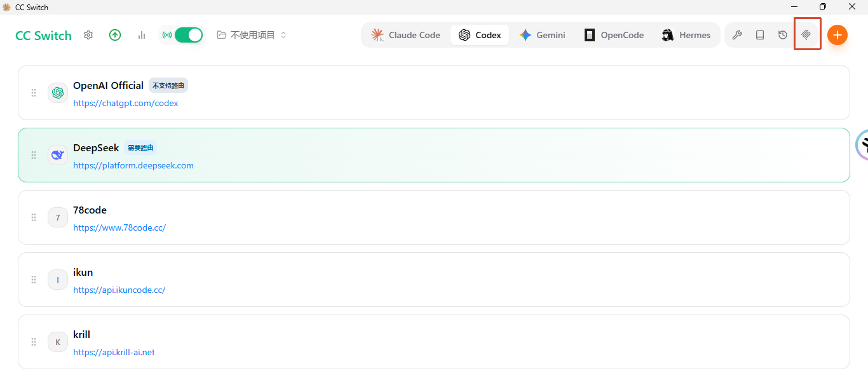Click the drag handle on the 78code card
This screenshot has width=868, height=373.
pos(34,217)
